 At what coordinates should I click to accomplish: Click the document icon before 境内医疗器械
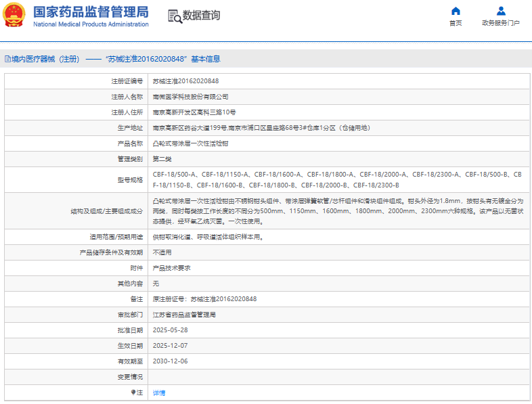(x=7, y=60)
